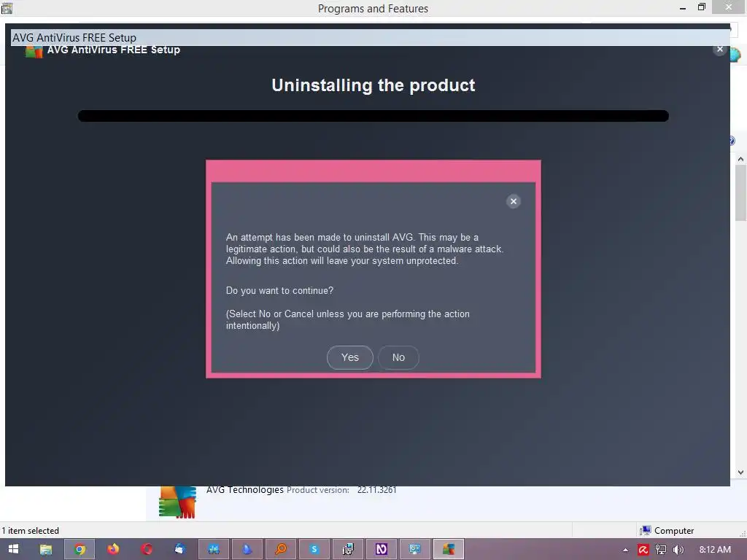
Task: Launch Google Chrome from the taskbar
Action: pos(80,549)
